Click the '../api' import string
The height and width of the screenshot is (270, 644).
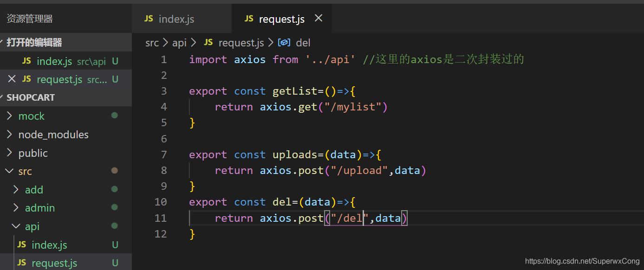tap(330, 59)
